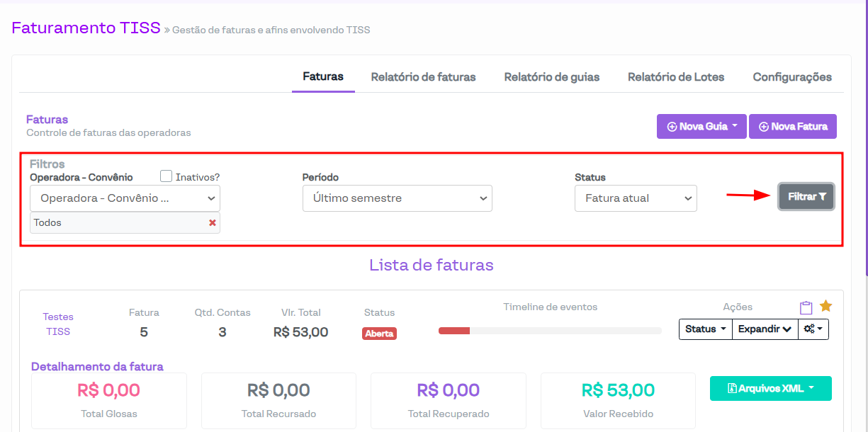Open the Status filter 'Fatura atual' dropdown

pos(636,198)
